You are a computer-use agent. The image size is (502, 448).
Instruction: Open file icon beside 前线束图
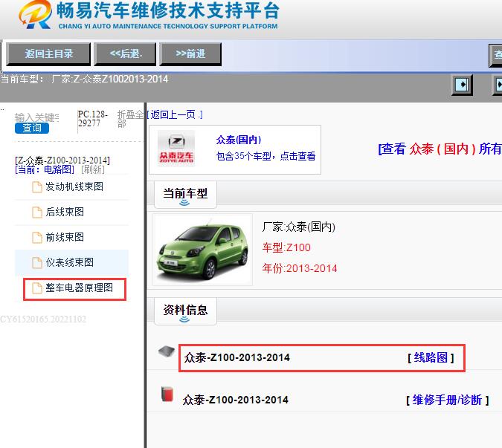point(37,238)
